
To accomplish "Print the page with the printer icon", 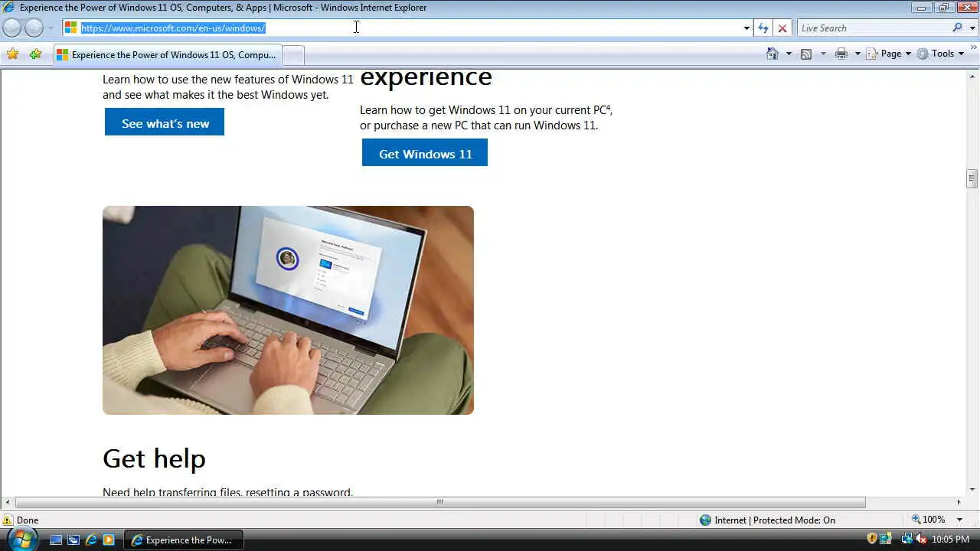I will [x=841, y=54].
